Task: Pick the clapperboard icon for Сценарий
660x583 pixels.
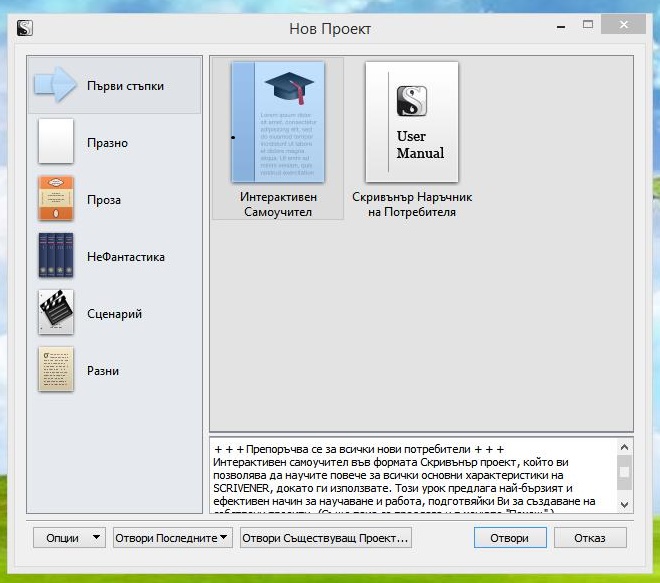Action: click(56, 313)
